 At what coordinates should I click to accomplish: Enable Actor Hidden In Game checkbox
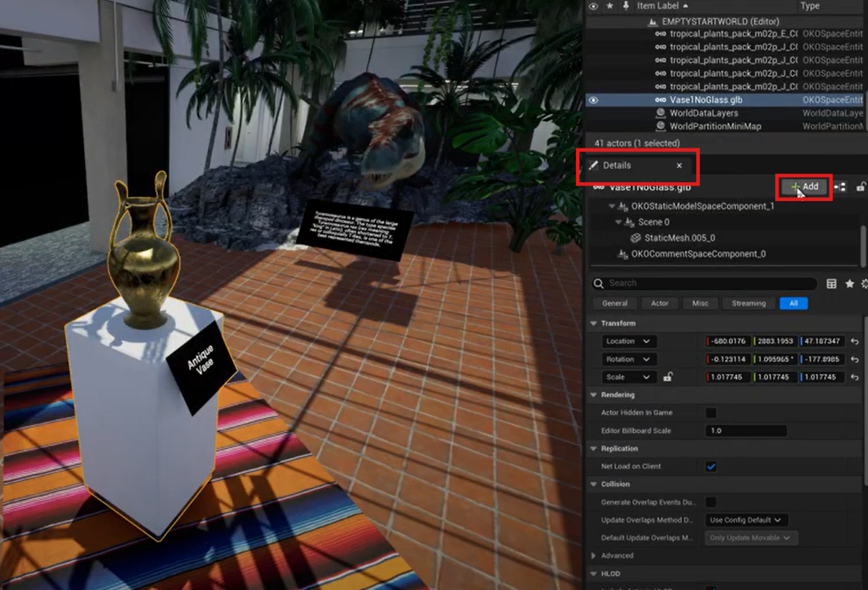[x=711, y=412]
